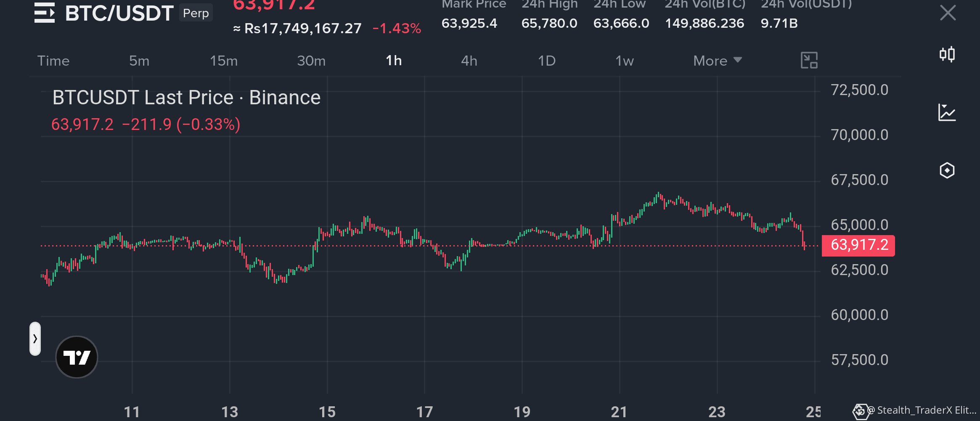
Task: Exit full-screen with the shrink icon
Action: (x=809, y=60)
